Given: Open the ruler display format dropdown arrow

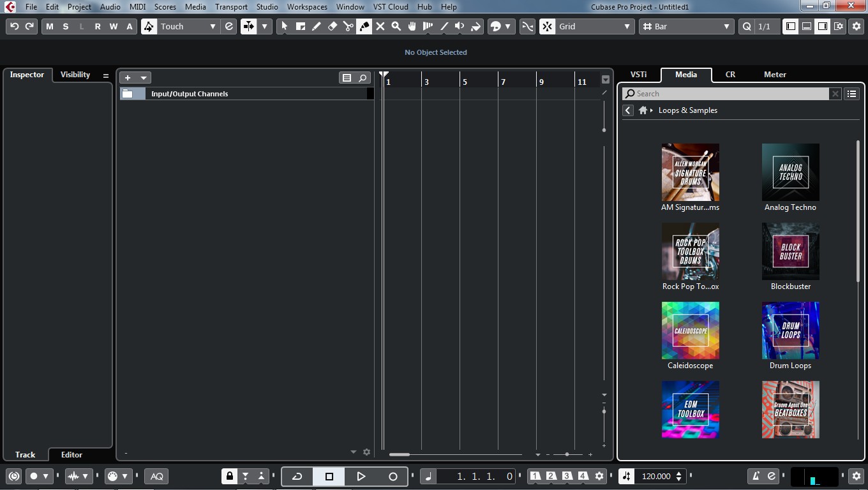Looking at the screenshot, I should (606, 80).
